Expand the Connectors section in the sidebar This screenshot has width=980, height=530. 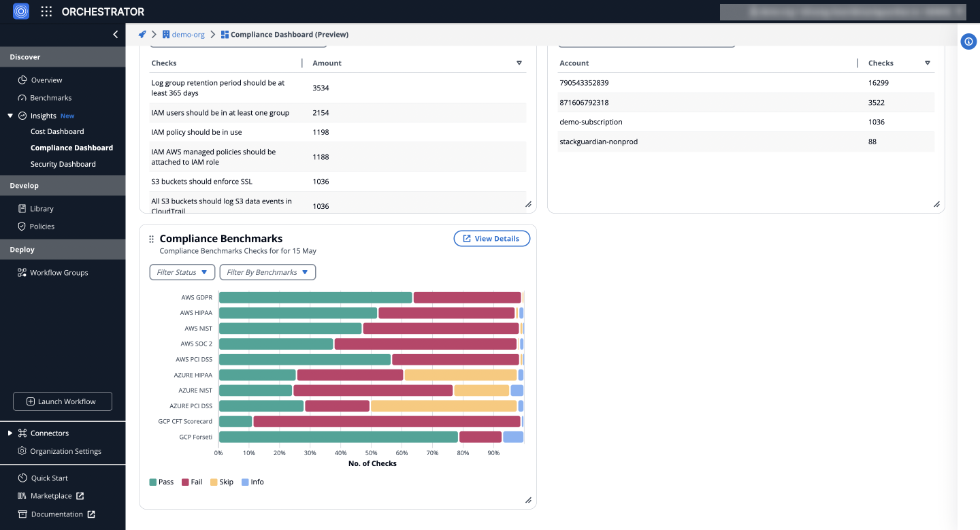click(10, 433)
